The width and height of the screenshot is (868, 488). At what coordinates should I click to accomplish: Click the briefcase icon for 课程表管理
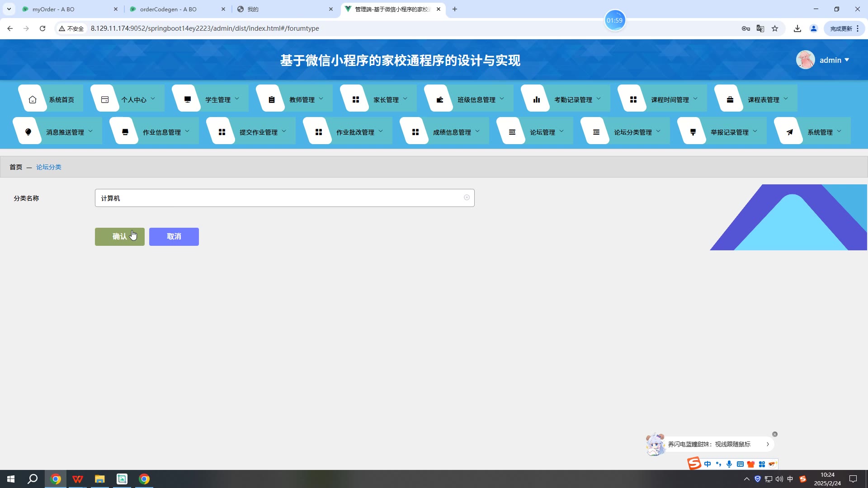click(730, 99)
